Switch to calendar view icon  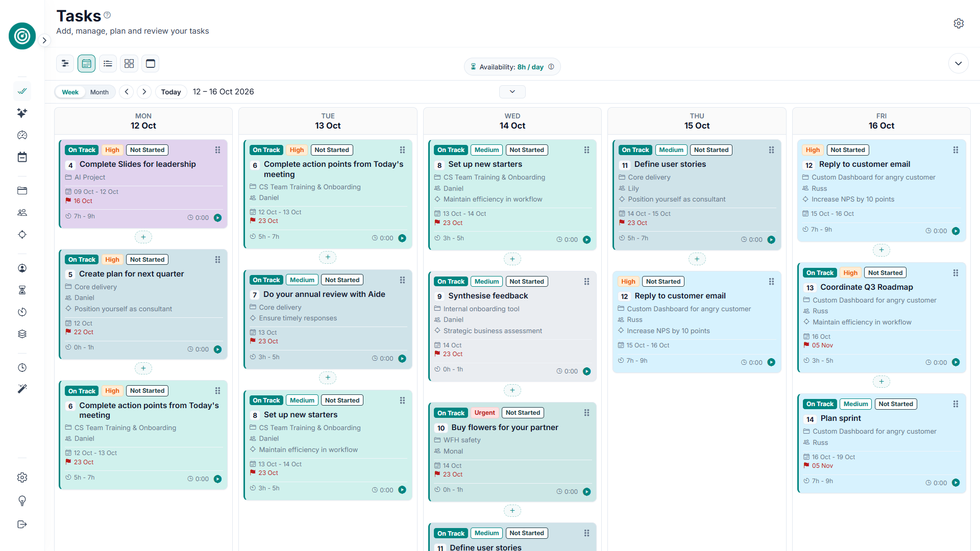(x=86, y=63)
